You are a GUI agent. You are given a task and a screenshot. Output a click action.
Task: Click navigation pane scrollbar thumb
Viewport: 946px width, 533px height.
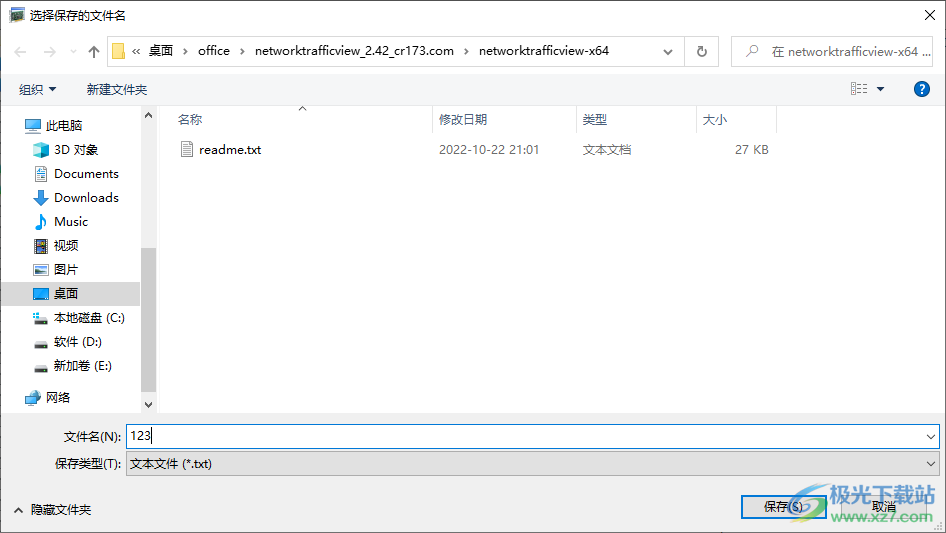(x=148, y=320)
